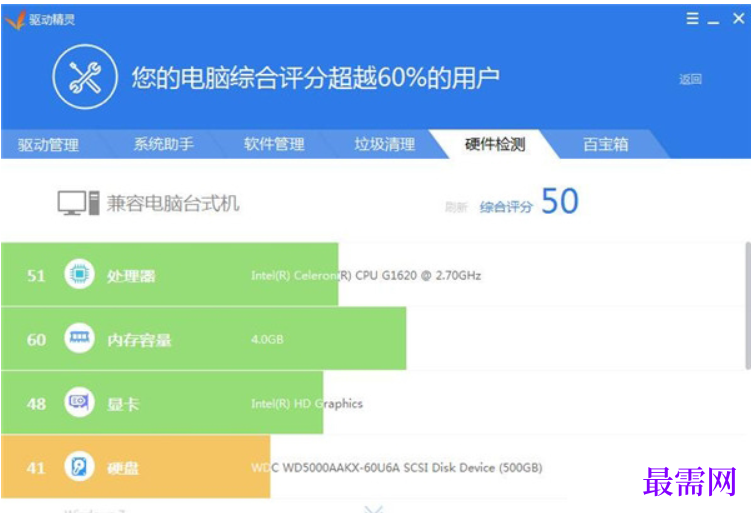Click the 刷新 refresh link
Viewport: 755px width, 513px height.
pyautogui.click(x=456, y=207)
